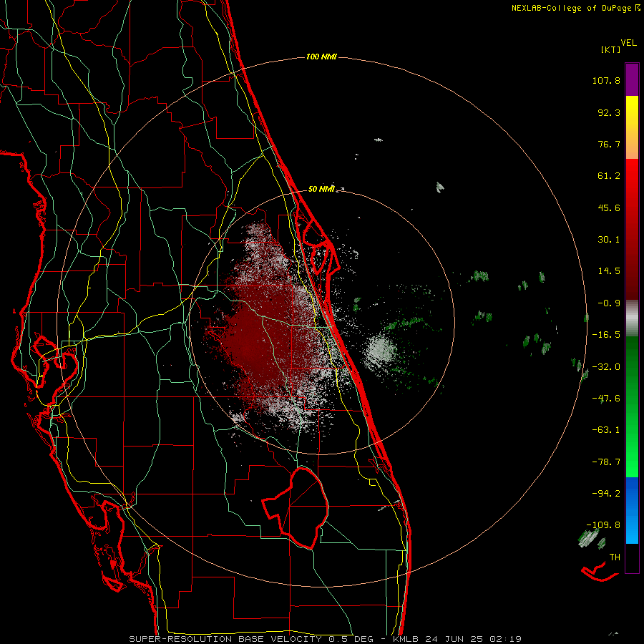Click the TH label below the color bar

coord(615,557)
